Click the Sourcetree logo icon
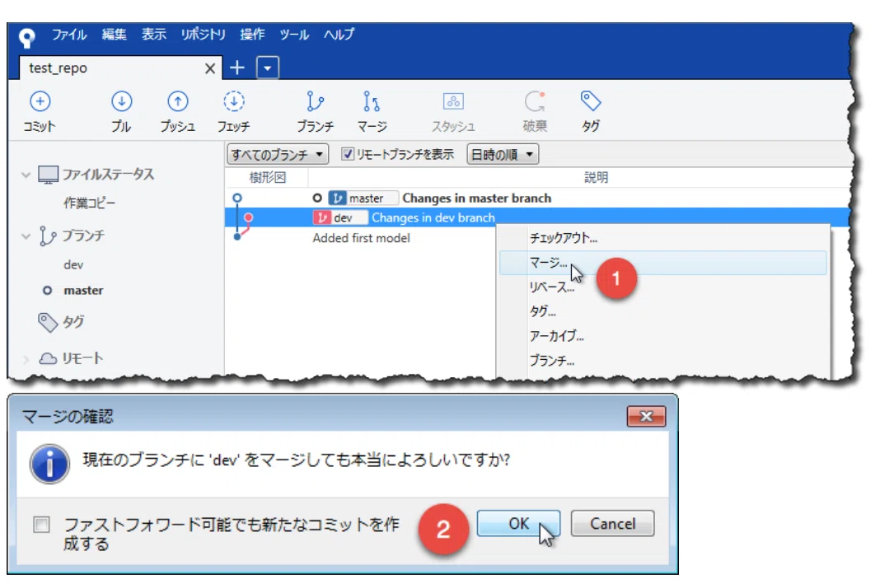Viewport: 880px width, 588px height. [26, 37]
